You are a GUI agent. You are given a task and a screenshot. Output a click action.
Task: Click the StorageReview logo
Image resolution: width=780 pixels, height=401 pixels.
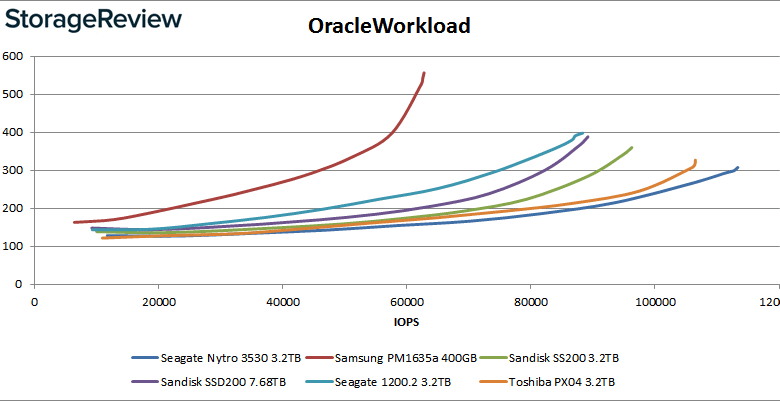[x=93, y=21]
